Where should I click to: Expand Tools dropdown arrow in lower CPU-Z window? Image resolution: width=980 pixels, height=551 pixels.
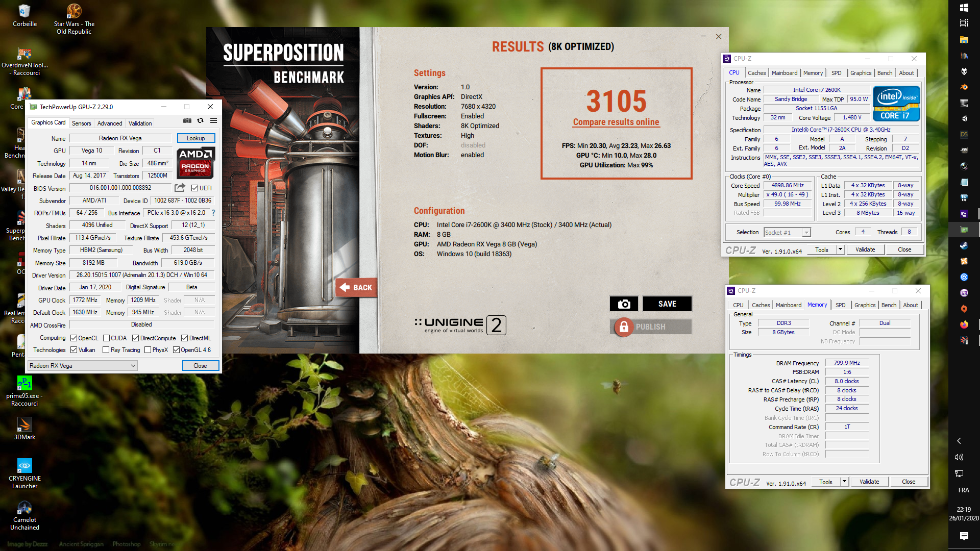click(x=844, y=482)
